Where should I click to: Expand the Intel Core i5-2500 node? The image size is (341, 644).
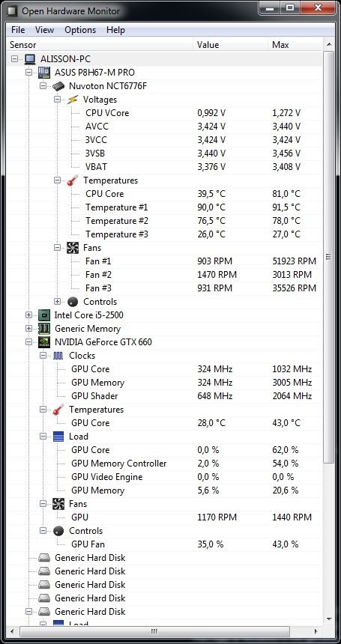(x=28, y=315)
